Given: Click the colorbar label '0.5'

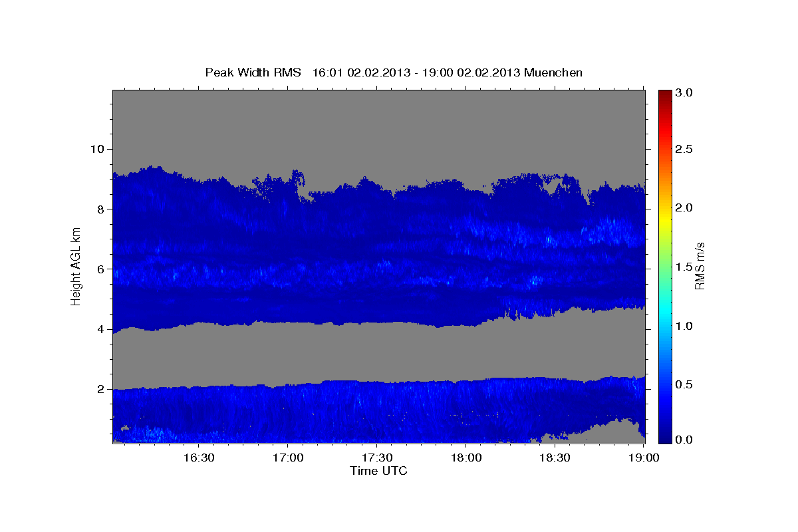Looking at the screenshot, I should [x=685, y=385].
